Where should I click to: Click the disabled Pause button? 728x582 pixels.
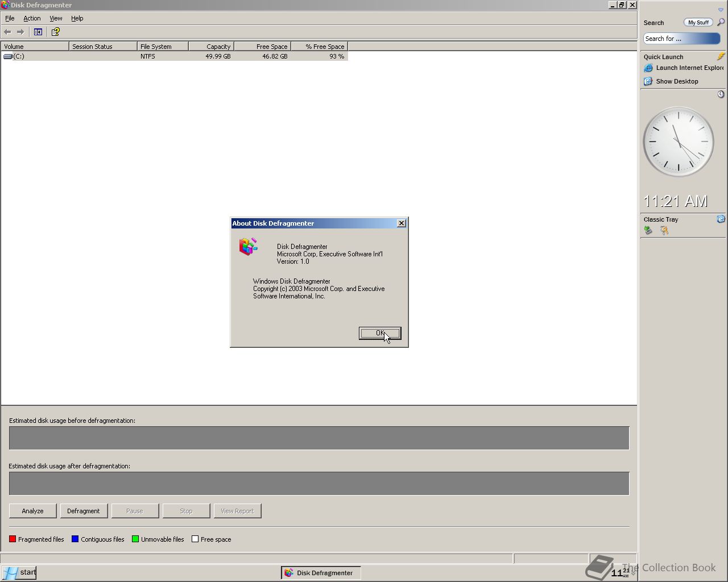[135, 511]
